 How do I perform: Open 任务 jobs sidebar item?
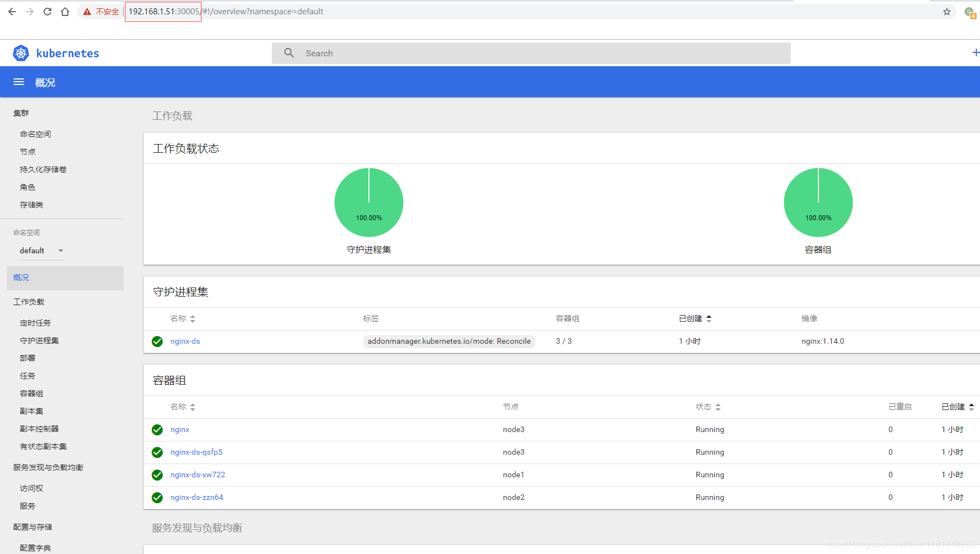(x=28, y=376)
